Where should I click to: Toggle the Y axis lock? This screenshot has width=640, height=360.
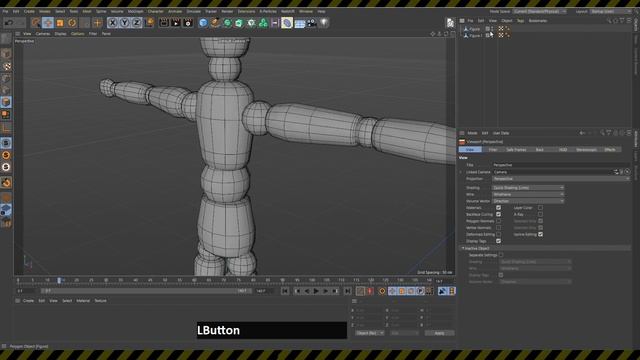(x=124, y=23)
